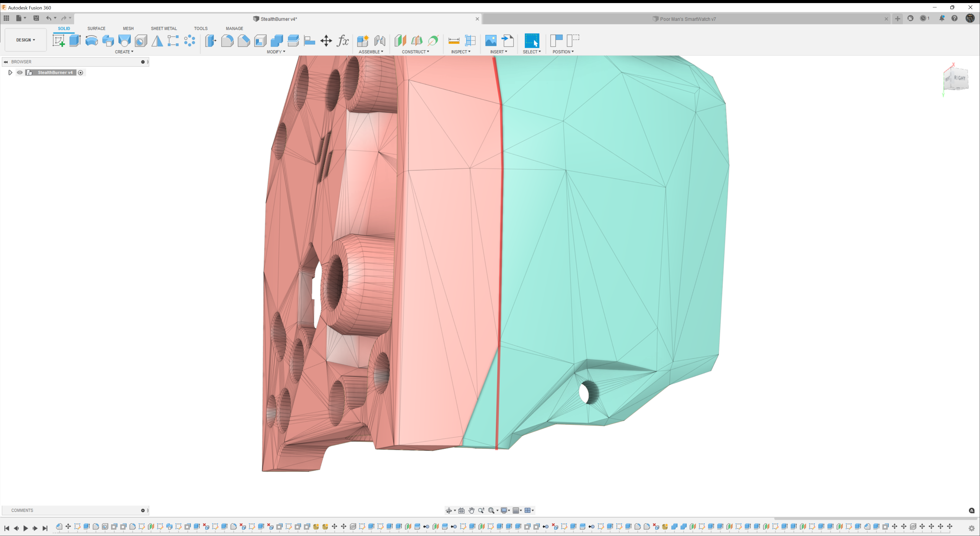
Task: Open the job status clock indicator
Action: click(x=924, y=18)
